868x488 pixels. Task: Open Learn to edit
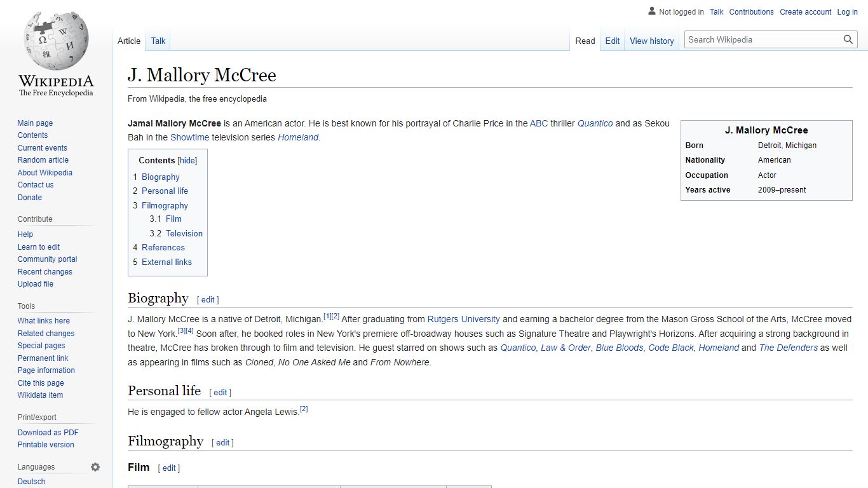pyautogui.click(x=39, y=247)
